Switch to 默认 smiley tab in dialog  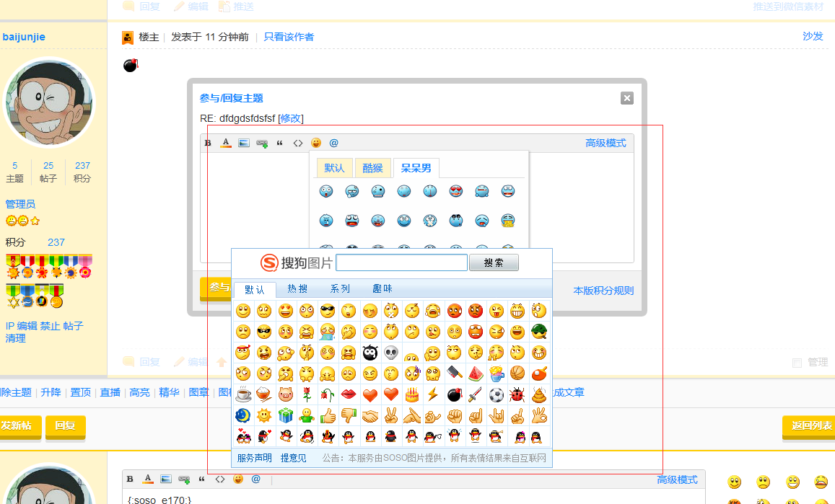tap(334, 168)
